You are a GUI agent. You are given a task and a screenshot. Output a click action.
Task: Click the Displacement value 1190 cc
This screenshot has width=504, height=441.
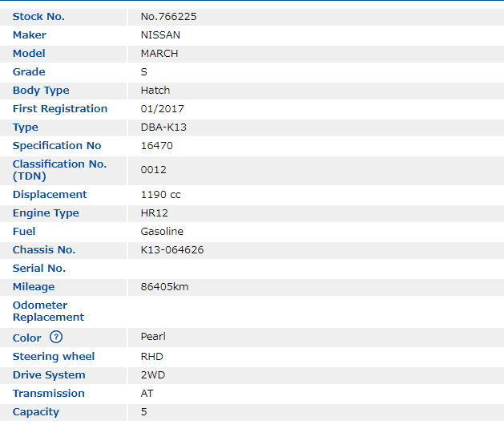(161, 195)
